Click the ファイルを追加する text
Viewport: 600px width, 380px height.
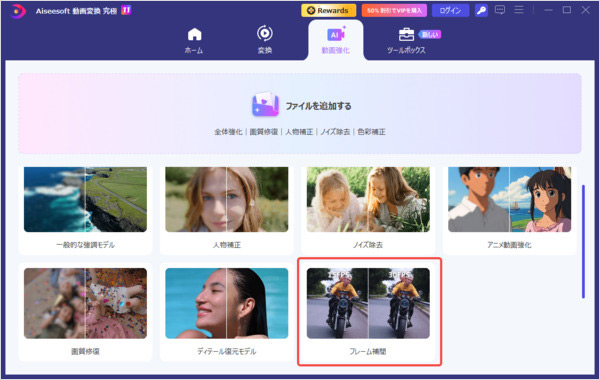coord(319,106)
